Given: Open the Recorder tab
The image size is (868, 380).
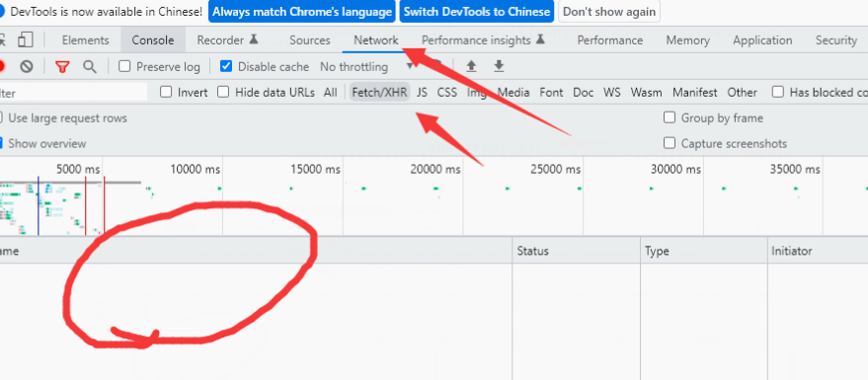Looking at the screenshot, I should coord(220,40).
